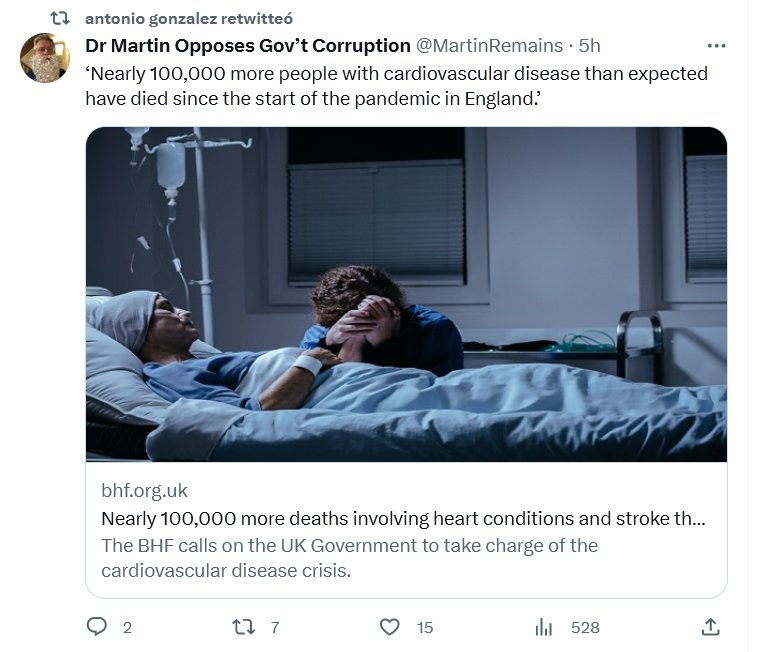758x652 pixels.
Task: Retweet this post using the retweet icon
Action: click(x=243, y=627)
